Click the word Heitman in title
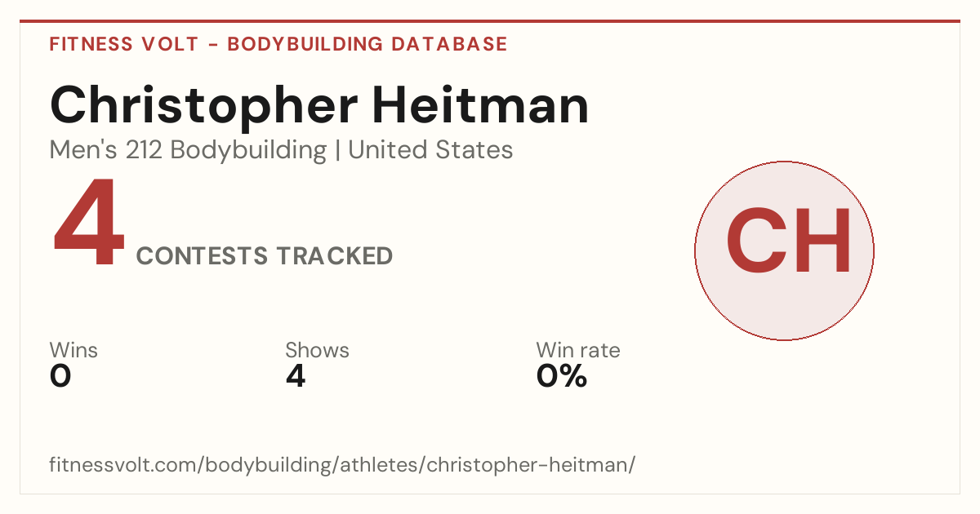This screenshot has height=514, width=980. tap(481, 106)
